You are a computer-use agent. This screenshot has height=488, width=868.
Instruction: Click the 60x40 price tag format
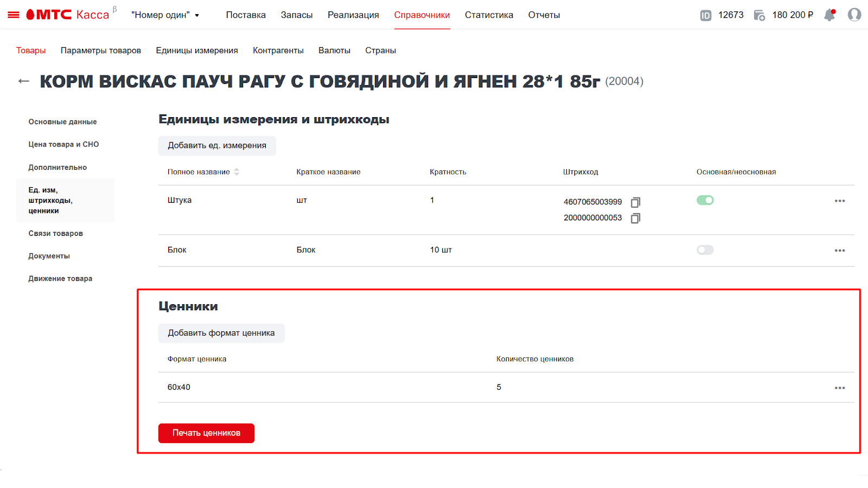tap(178, 387)
